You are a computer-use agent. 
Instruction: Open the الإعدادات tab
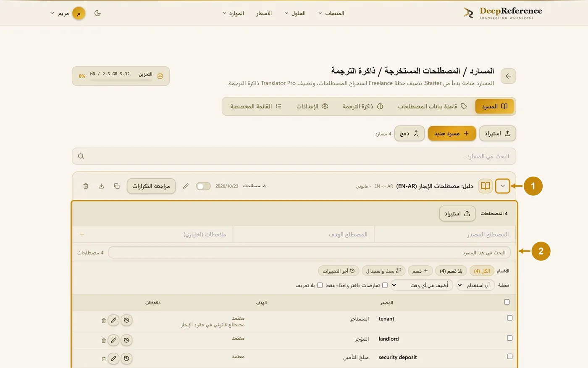click(312, 106)
